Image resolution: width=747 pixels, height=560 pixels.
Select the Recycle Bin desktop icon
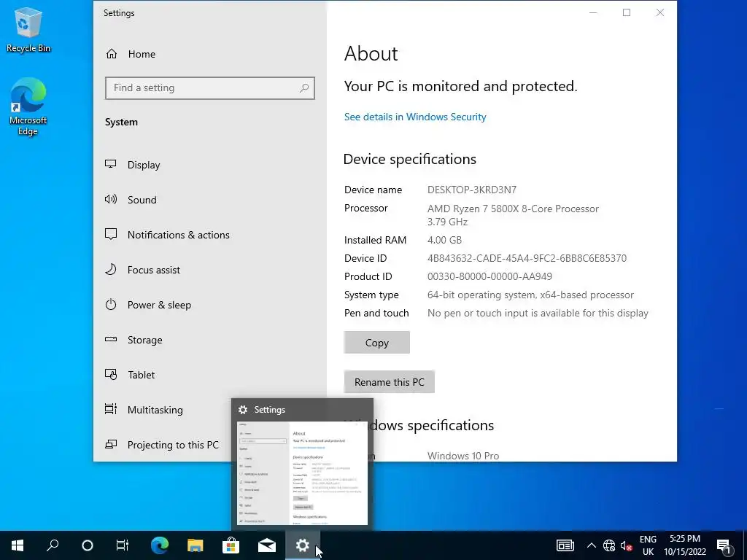click(x=28, y=29)
